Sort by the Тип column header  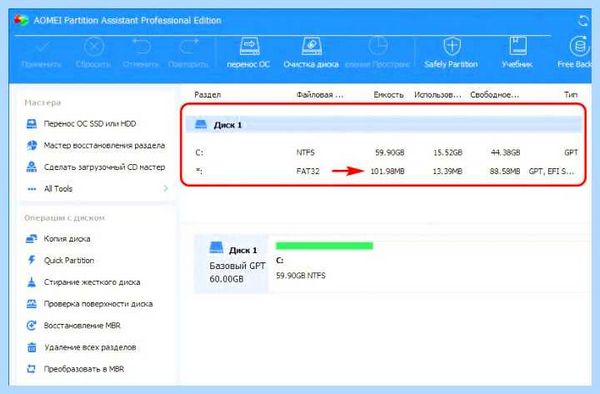571,94
